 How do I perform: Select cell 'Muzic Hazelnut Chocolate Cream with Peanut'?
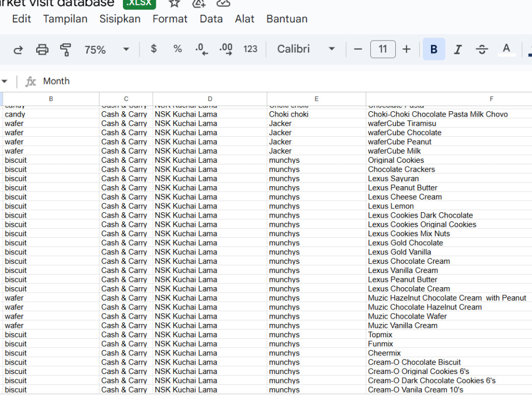tap(449, 298)
